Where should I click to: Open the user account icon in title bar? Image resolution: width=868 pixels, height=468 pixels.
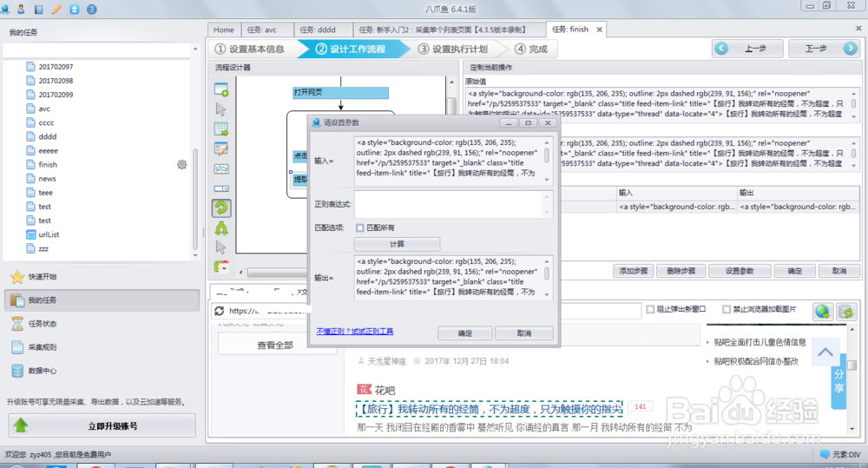coord(21,9)
